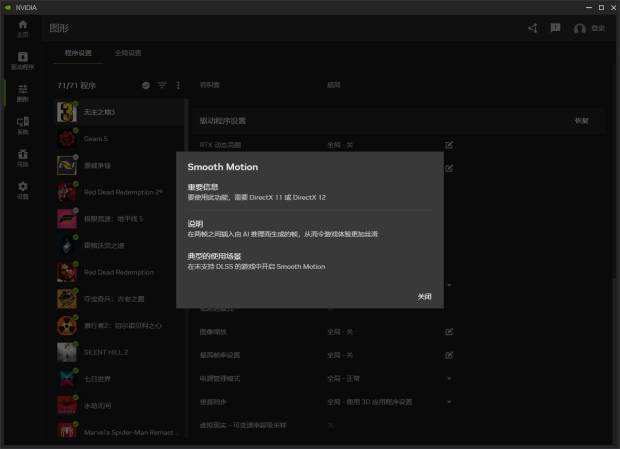
Task: Select 七日世界 in program list
Action: (x=119, y=379)
